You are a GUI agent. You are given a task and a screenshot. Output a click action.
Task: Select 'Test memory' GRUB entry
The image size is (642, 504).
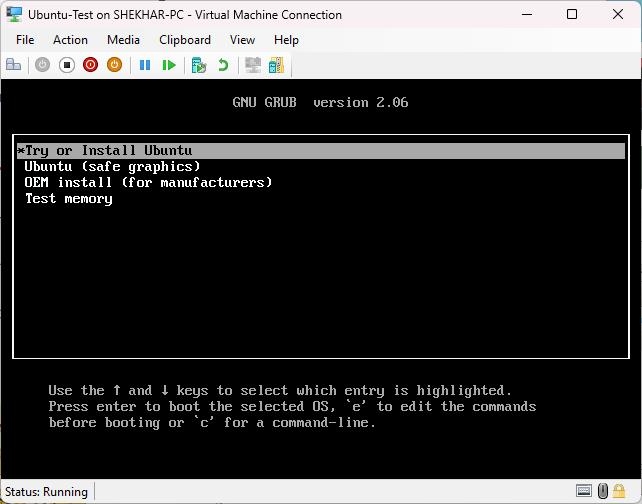[68, 199]
